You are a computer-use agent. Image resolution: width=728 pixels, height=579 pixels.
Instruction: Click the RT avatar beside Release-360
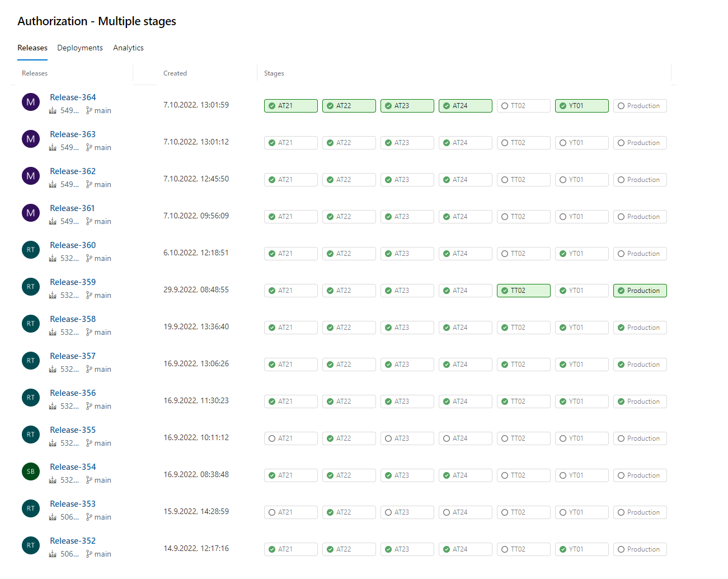[31, 250]
